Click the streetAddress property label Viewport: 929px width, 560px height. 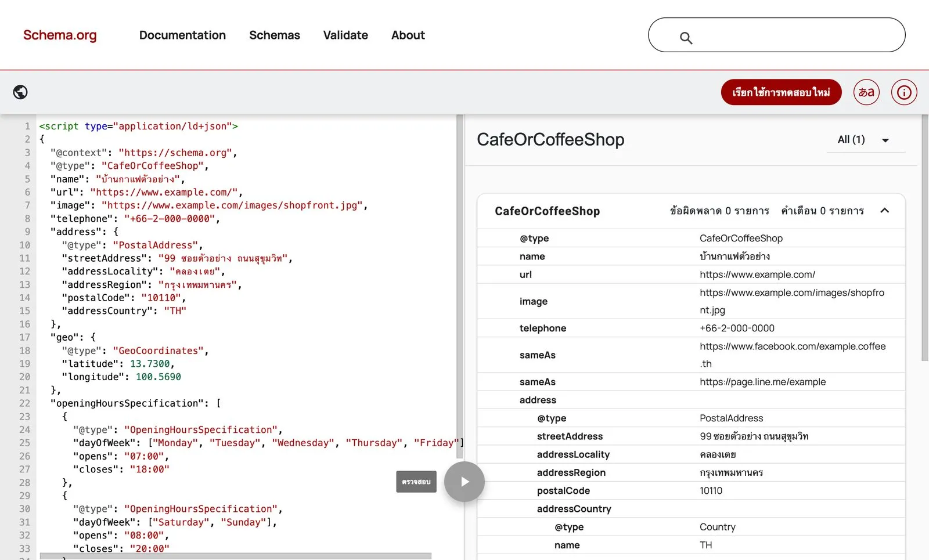tap(570, 436)
